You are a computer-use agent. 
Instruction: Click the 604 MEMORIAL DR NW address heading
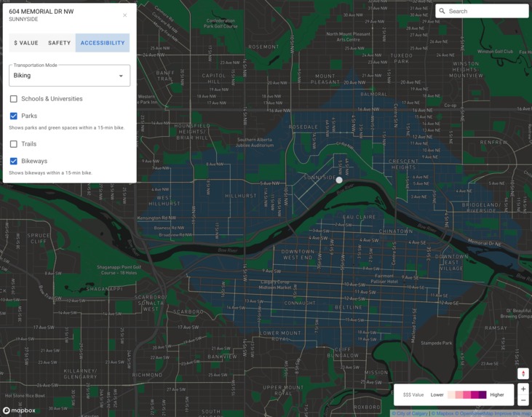tap(41, 12)
